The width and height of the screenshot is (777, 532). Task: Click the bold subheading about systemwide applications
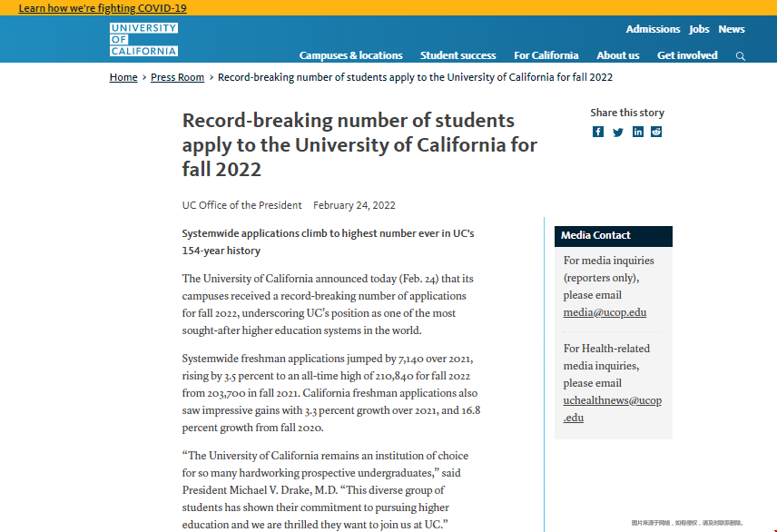tap(328, 242)
